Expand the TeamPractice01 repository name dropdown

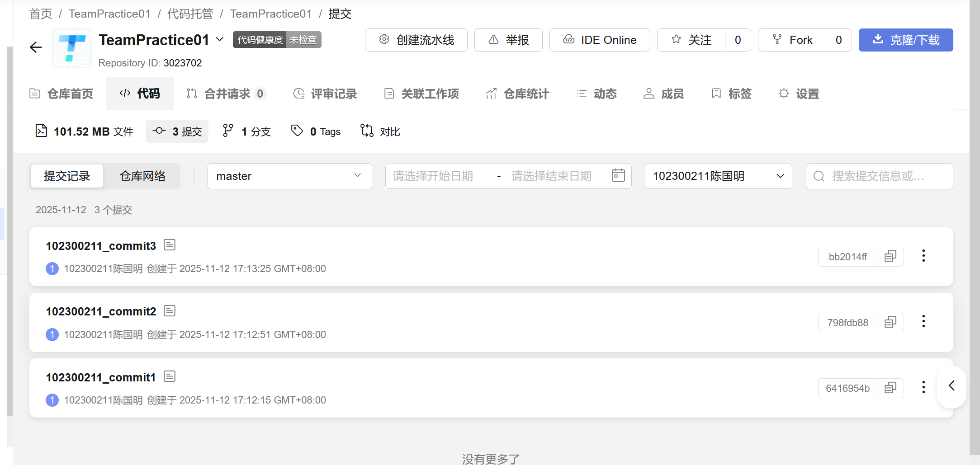tap(220, 40)
